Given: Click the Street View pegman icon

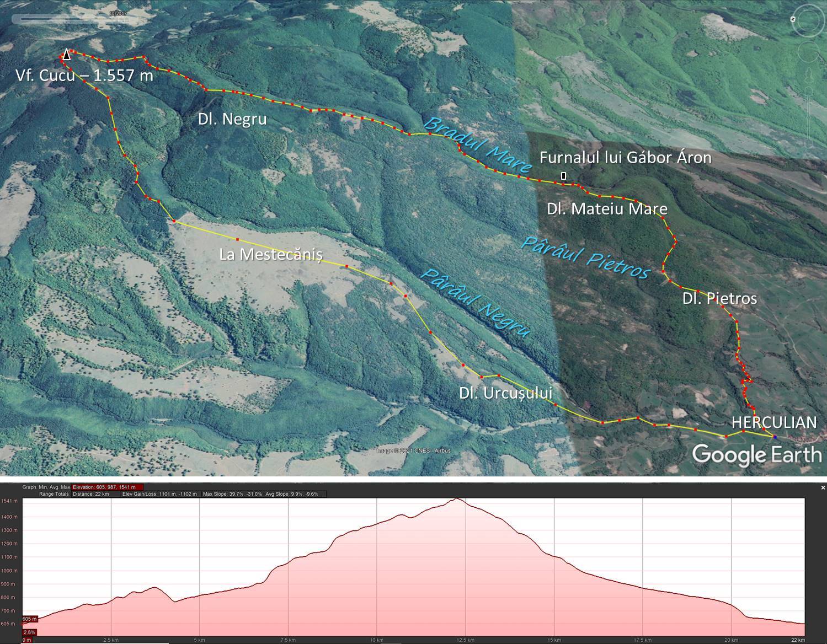Looking at the screenshot, I should 809,76.
